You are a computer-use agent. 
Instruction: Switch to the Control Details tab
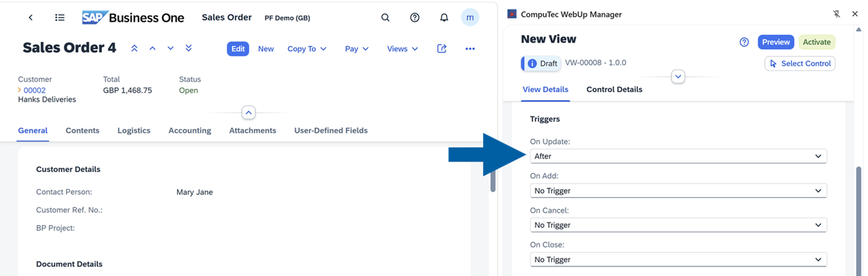pos(614,89)
